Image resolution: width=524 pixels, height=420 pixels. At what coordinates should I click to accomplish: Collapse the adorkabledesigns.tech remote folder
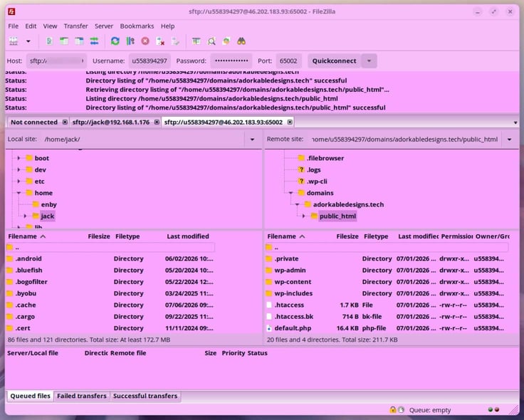(x=297, y=204)
